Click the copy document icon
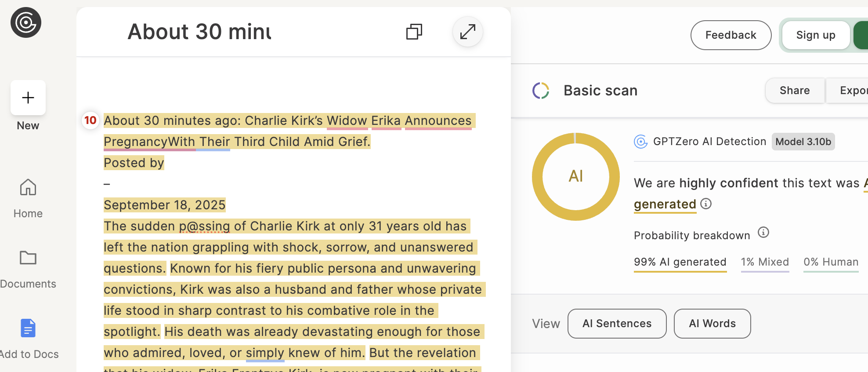868x372 pixels. pyautogui.click(x=414, y=32)
